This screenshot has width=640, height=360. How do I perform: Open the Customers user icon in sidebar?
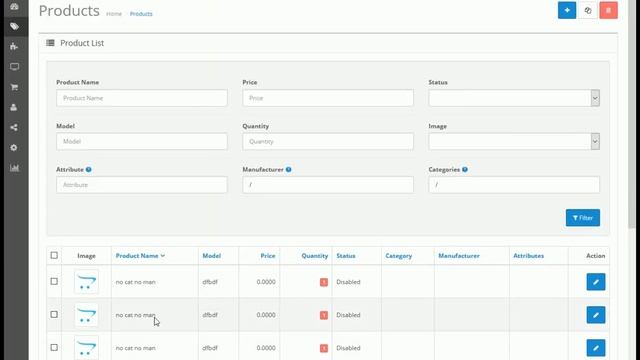point(14,107)
